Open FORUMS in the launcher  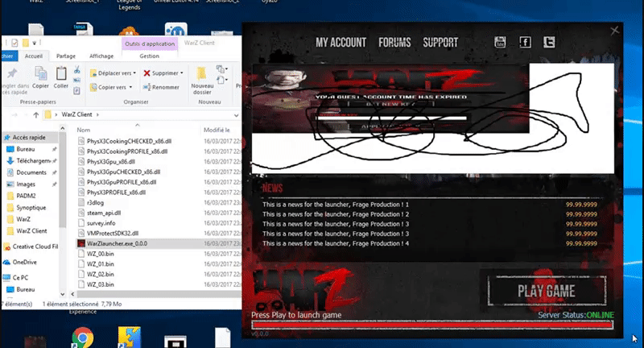click(394, 43)
